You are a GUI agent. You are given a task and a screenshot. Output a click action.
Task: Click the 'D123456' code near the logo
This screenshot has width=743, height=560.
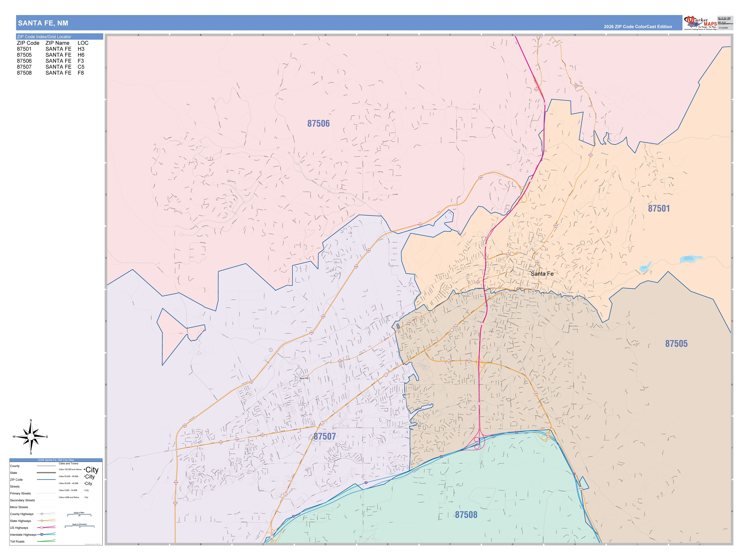tap(724, 28)
